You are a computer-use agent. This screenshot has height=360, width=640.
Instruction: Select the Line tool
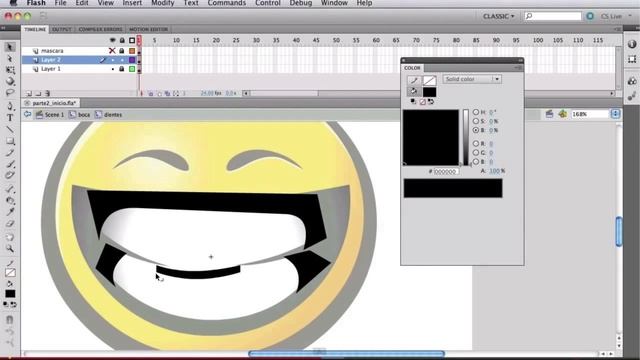click(x=10, y=130)
